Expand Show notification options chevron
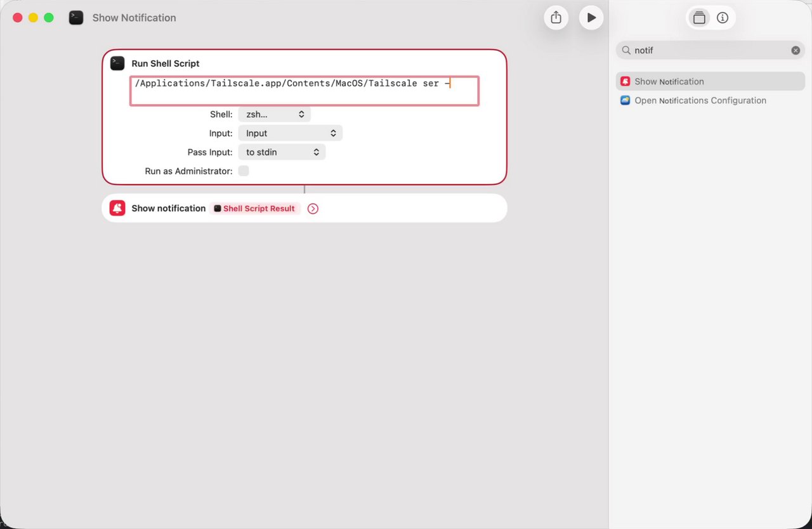Image resolution: width=812 pixels, height=529 pixels. (313, 208)
